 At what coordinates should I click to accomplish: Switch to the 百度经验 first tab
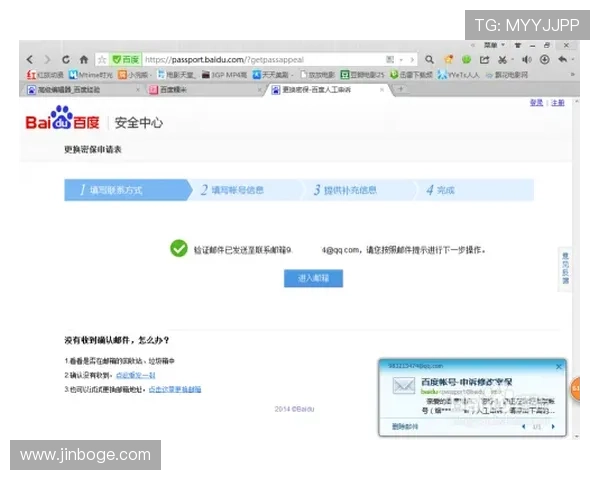pos(80,90)
